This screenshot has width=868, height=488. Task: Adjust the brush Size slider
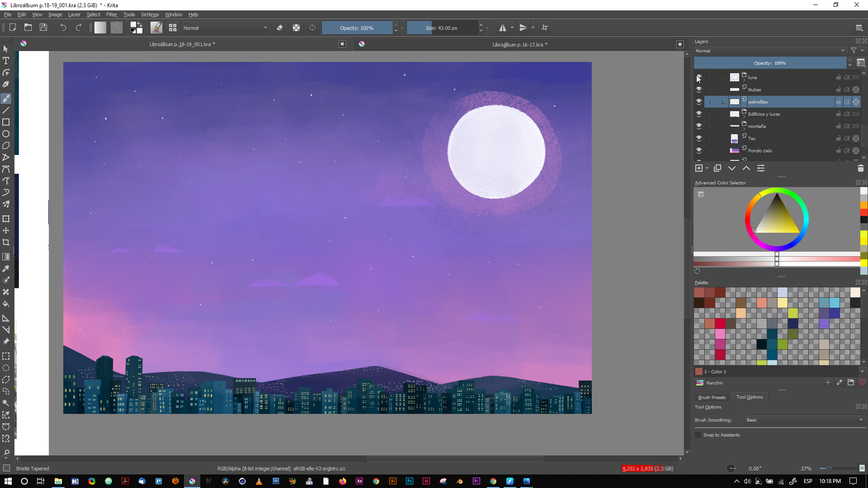(x=442, y=28)
